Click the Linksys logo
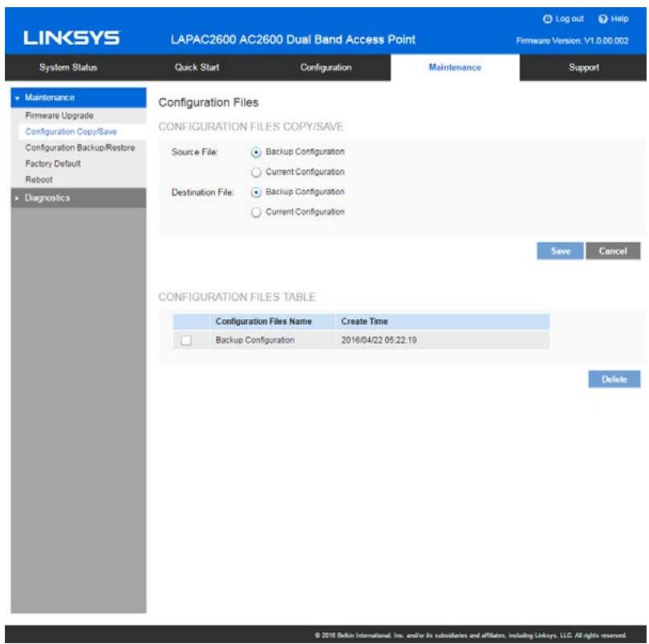The width and height of the screenshot is (649, 644). coord(72,38)
